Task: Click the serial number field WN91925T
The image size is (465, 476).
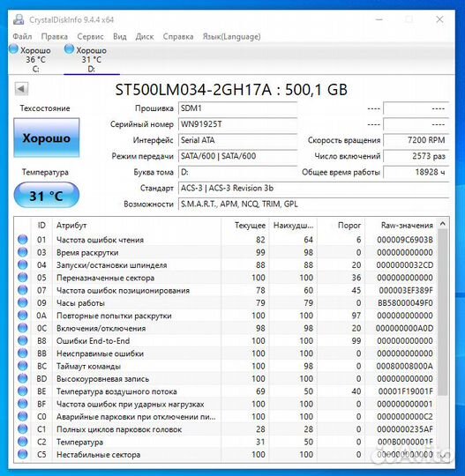Action: [x=237, y=124]
